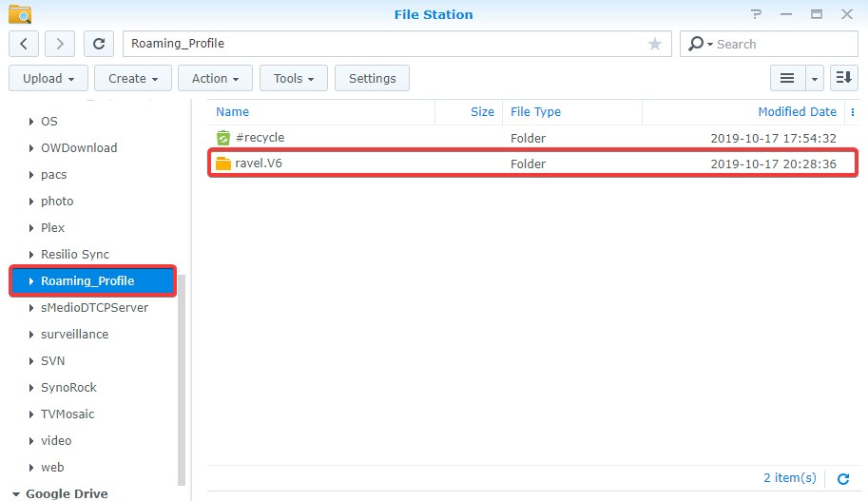868x501 pixels.
Task: Open the Upload dropdown menu
Action: coord(48,78)
